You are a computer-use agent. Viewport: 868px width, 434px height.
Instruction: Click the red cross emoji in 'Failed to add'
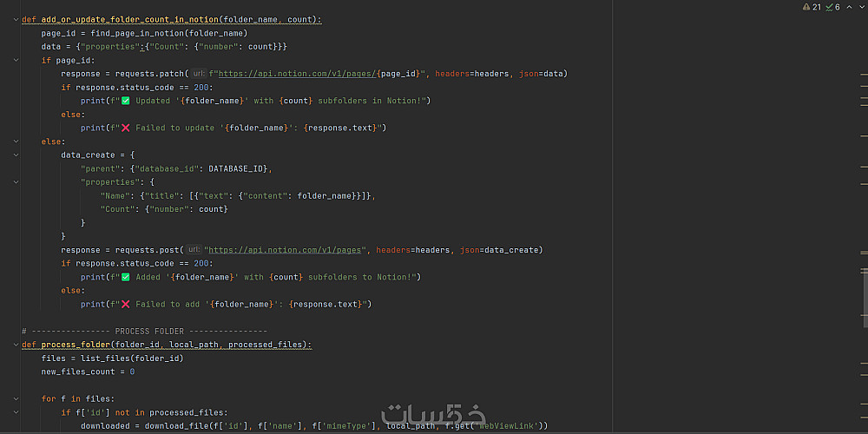click(126, 304)
